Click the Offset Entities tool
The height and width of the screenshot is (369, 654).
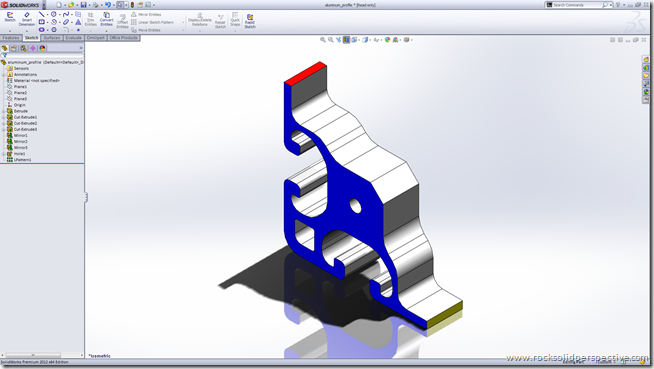[122, 21]
